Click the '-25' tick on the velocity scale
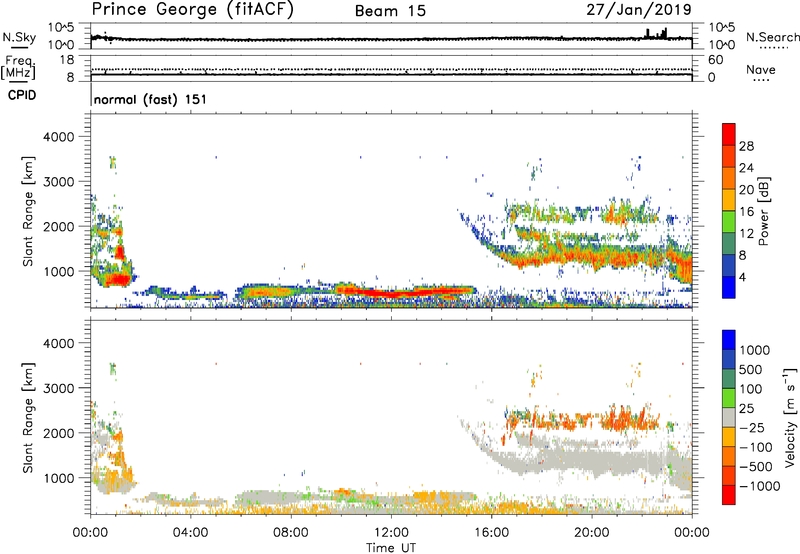 [752, 427]
